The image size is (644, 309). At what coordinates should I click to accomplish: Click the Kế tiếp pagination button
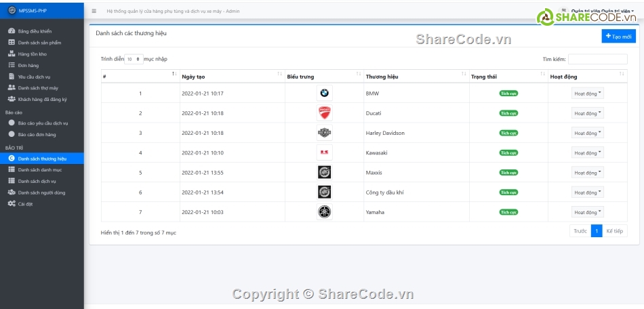(614, 231)
